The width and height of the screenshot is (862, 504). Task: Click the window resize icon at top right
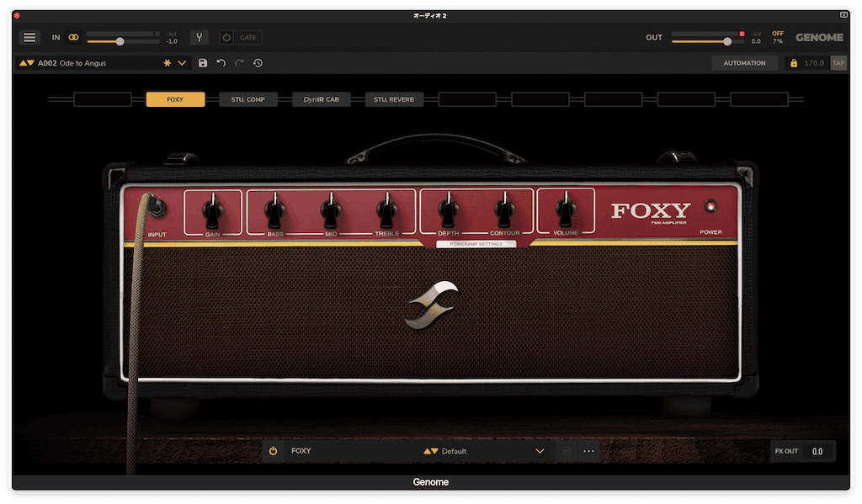(843, 15)
